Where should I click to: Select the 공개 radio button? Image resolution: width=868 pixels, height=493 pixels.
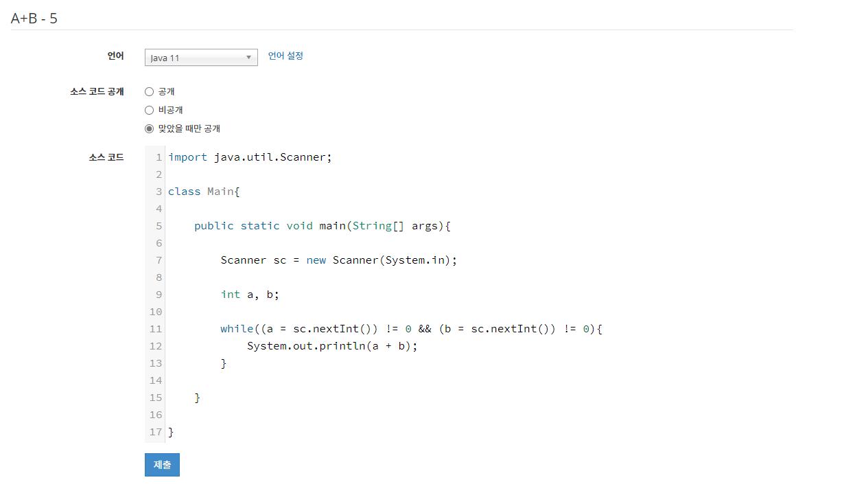[x=150, y=91]
